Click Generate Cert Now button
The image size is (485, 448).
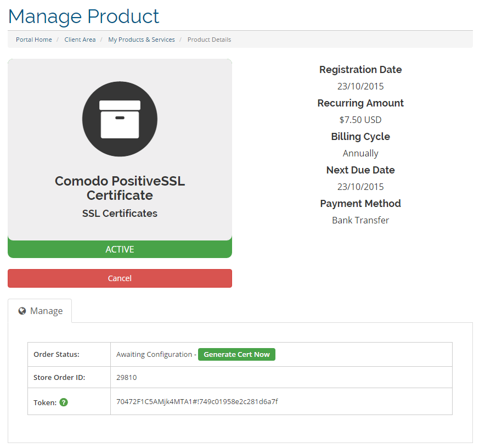pyautogui.click(x=236, y=354)
